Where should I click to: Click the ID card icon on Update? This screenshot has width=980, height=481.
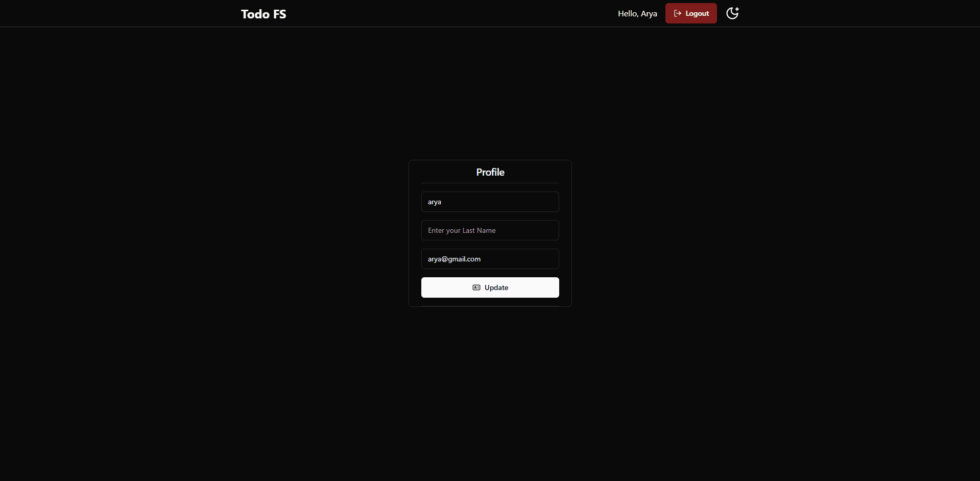pyautogui.click(x=476, y=287)
